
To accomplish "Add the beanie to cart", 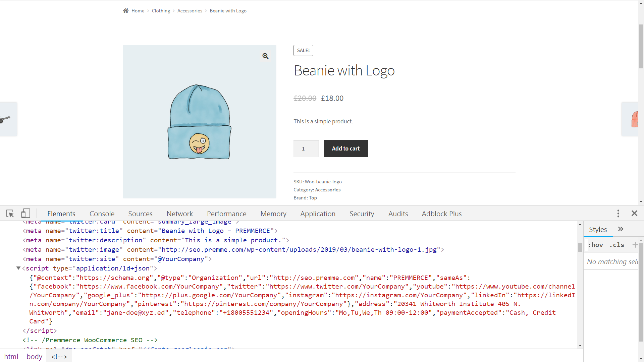I will [345, 148].
